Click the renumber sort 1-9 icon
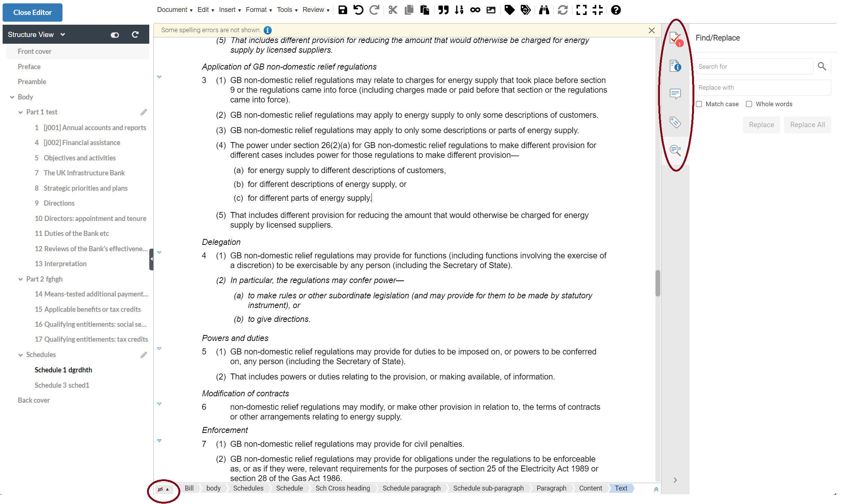 [x=459, y=10]
